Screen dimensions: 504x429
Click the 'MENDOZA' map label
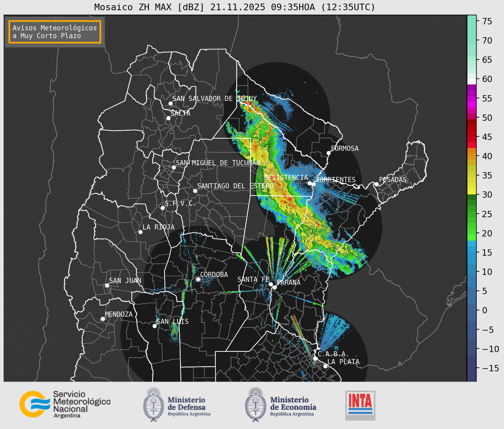click(119, 314)
